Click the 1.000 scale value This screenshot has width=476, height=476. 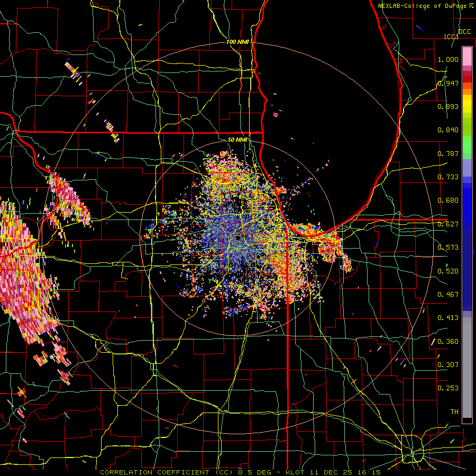click(448, 59)
